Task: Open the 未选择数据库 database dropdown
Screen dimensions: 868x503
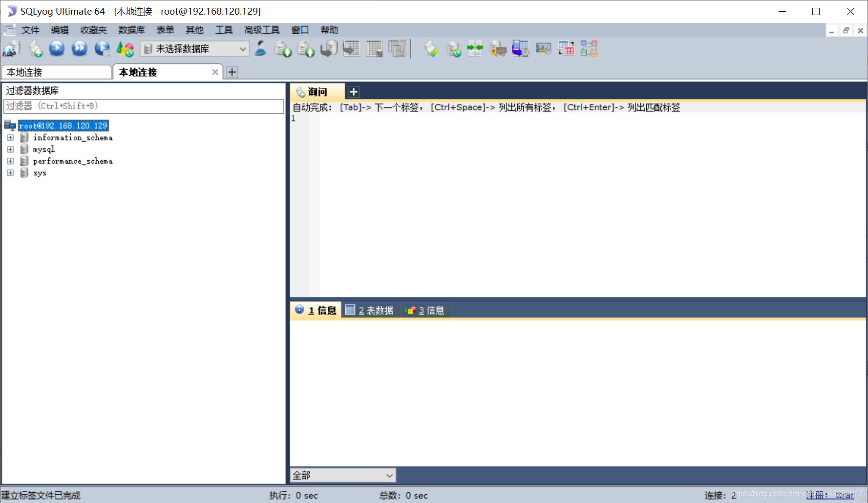Action: (195, 48)
